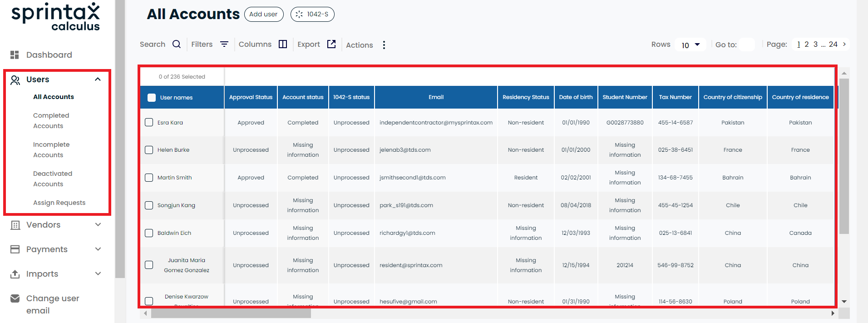Expand the Payments menu chevron
This screenshot has height=323, width=868.
click(x=98, y=249)
